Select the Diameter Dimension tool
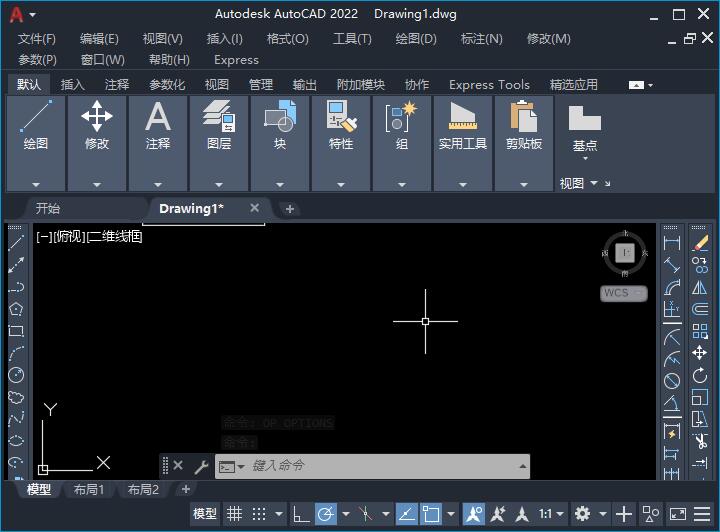The height and width of the screenshot is (532, 720). (672, 381)
